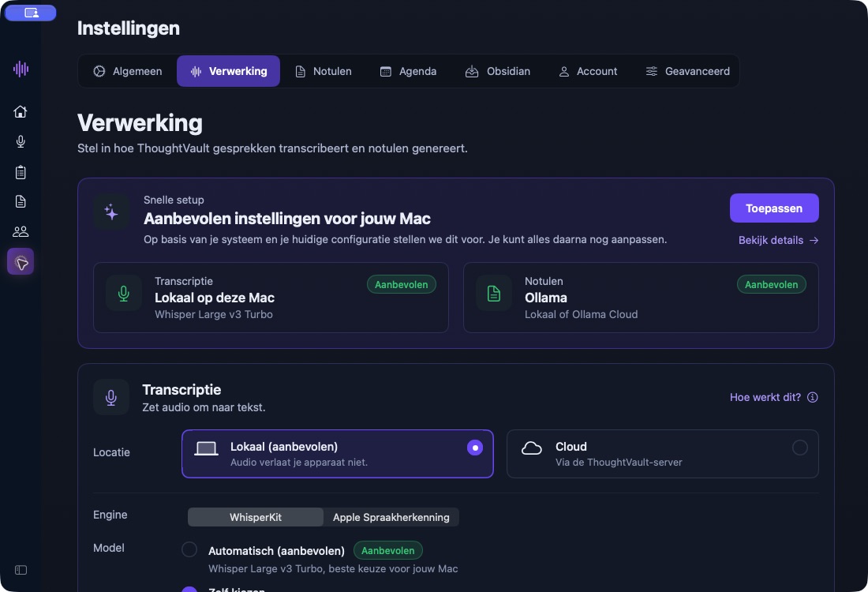
Task: Click Aanbevolen badge next to Automatisch
Action: coord(388,550)
